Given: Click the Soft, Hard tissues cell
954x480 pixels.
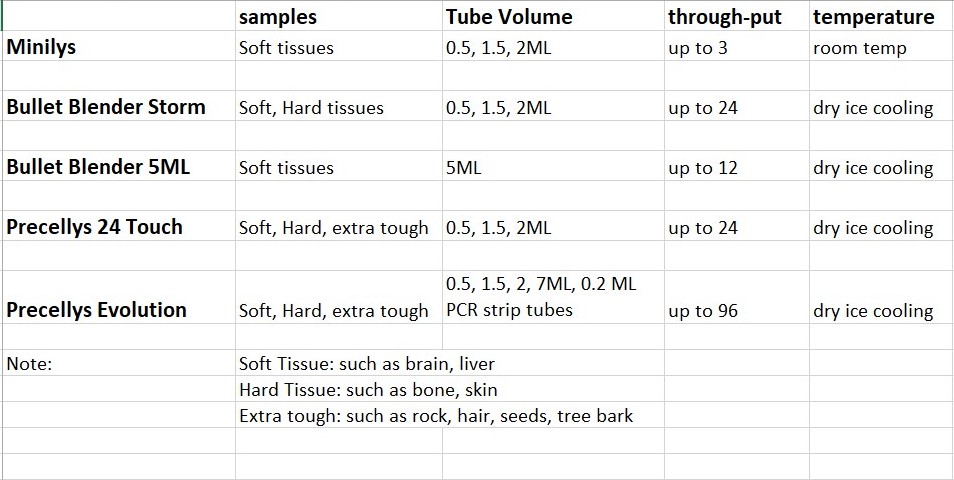Looking at the screenshot, I should click(x=311, y=108).
